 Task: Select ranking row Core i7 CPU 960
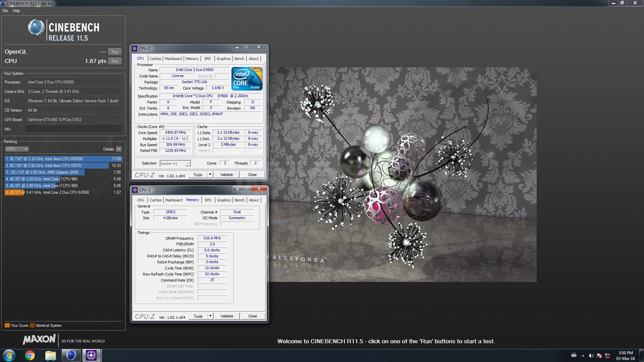(x=63, y=179)
